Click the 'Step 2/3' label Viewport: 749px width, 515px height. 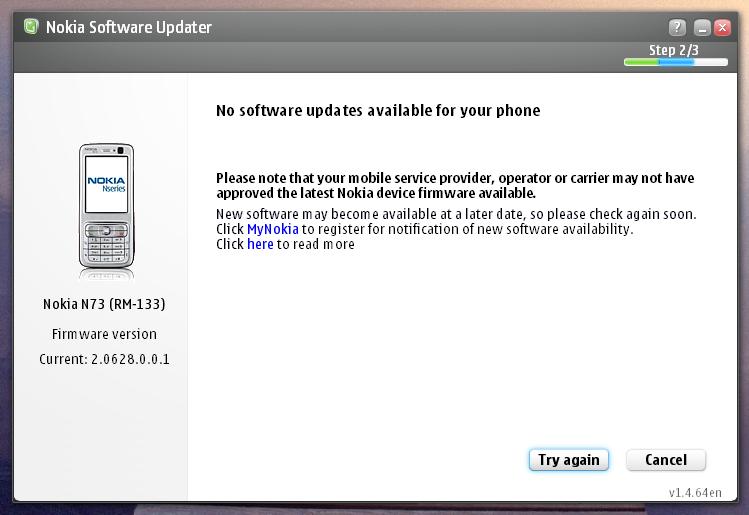click(x=674, y=50)
